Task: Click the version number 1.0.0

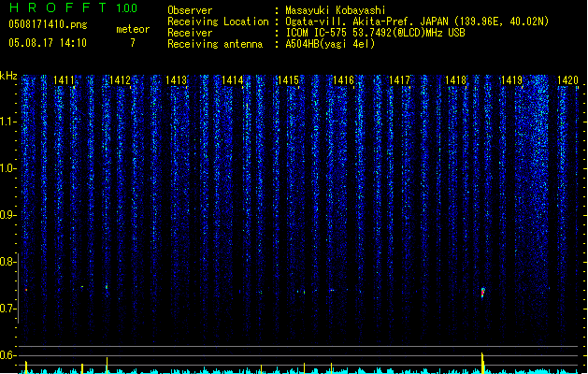Action: point(127,8)
